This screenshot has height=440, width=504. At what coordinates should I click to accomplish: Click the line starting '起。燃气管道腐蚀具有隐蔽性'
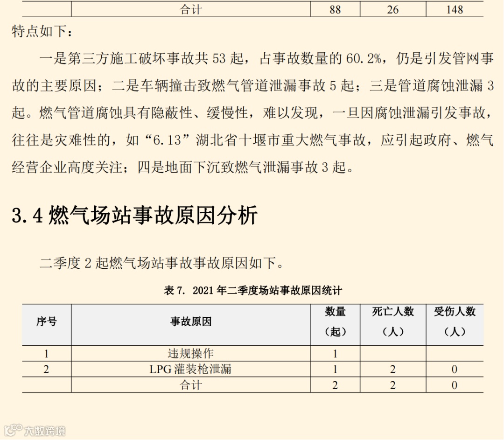(x=252, y=112)
